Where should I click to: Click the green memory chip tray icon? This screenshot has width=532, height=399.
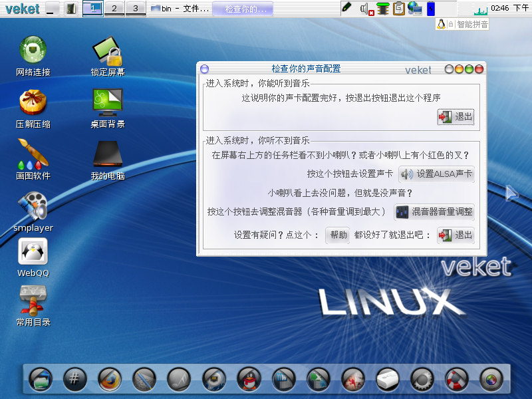383,9
